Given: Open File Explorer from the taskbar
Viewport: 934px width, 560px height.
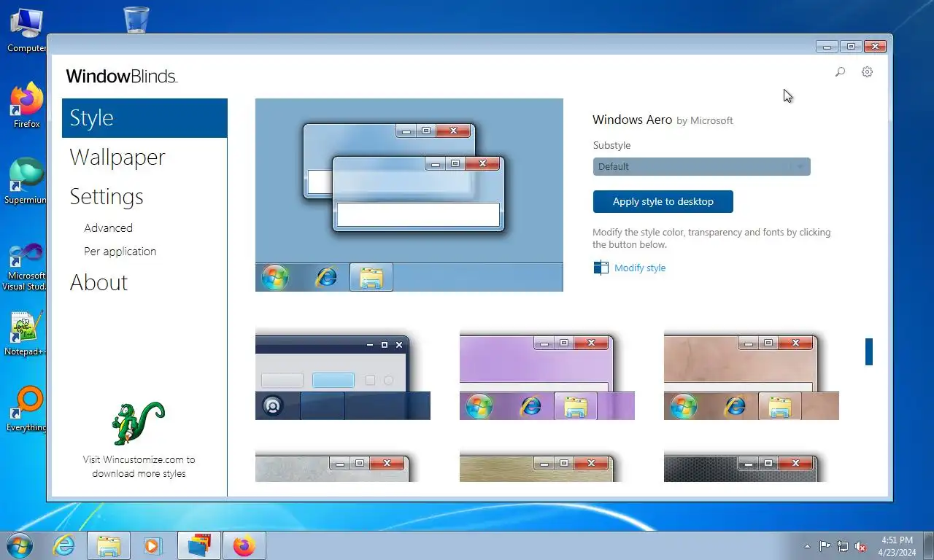Looking at the screenshot, I should [109, 545].
